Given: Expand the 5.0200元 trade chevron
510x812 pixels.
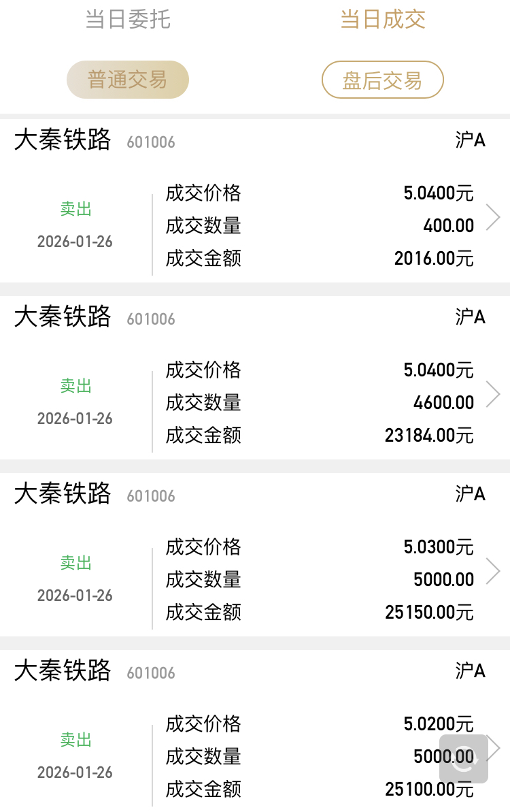Looking at the screenshot, I should [x=494, y=748].
